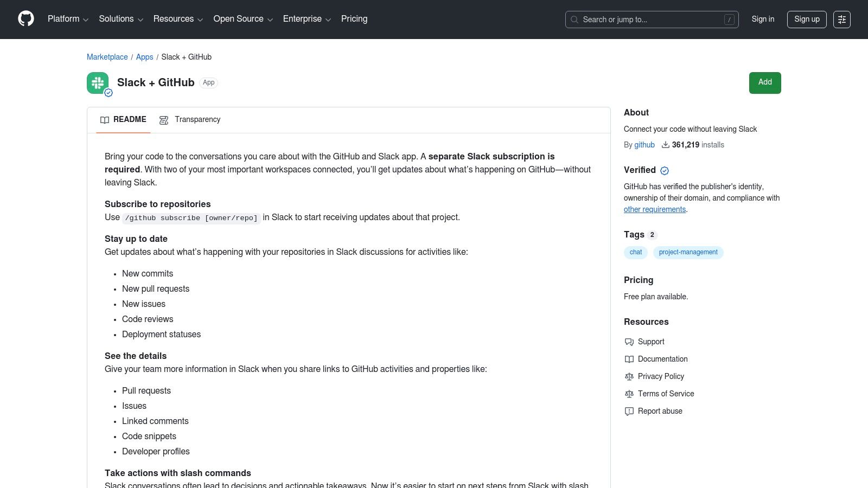Expand the Resources menu

pyautogui.click(x=178, y=19)
